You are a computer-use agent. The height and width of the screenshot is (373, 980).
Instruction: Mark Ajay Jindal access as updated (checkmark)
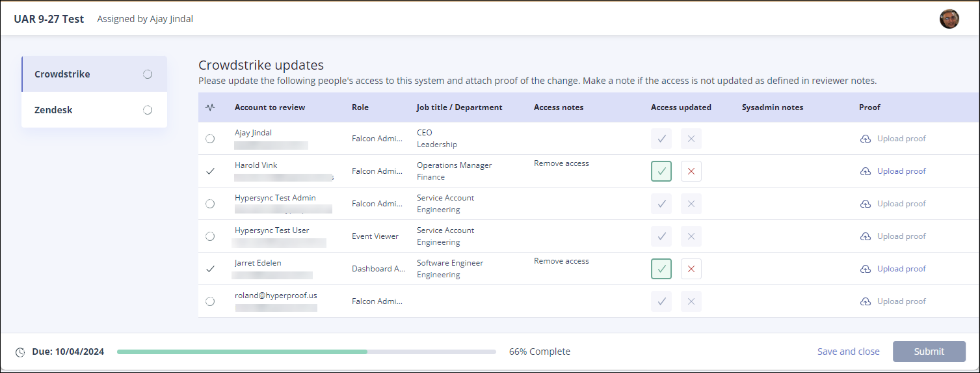pyautogui.click(x=661, y=139)
